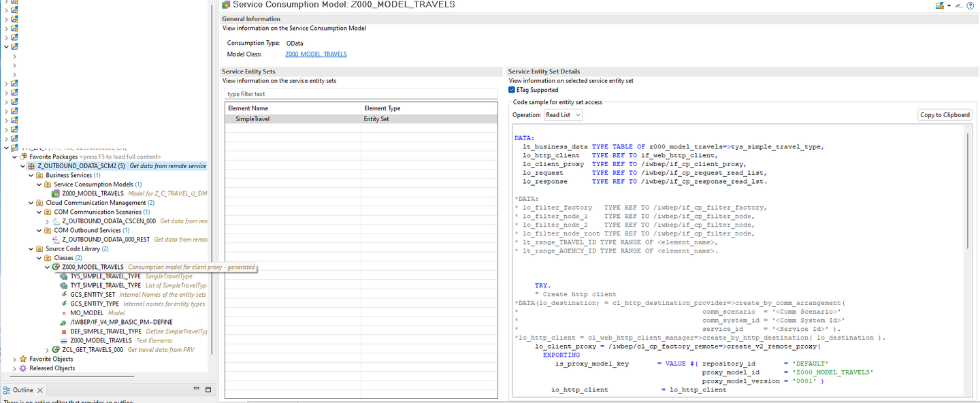Click Z_OUTBOUND_ODATA_000_REST outbound service icon
Viewport: 980px width, 403px height.
pyautogui.click(x=56, y=240)
